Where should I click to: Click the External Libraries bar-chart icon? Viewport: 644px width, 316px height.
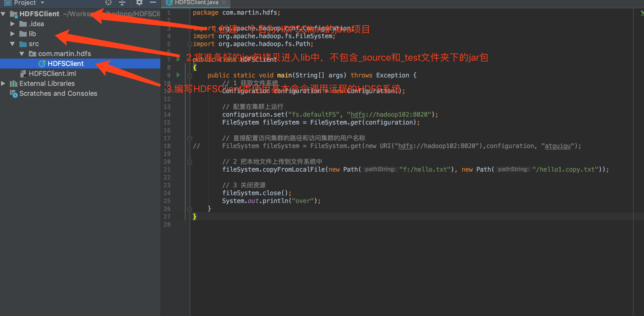tap(13, 83)
